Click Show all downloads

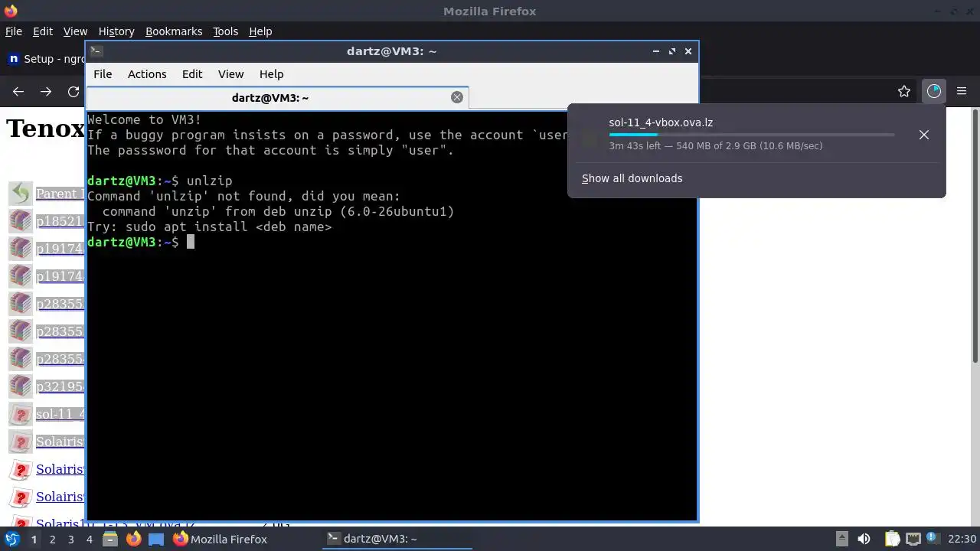632,178
